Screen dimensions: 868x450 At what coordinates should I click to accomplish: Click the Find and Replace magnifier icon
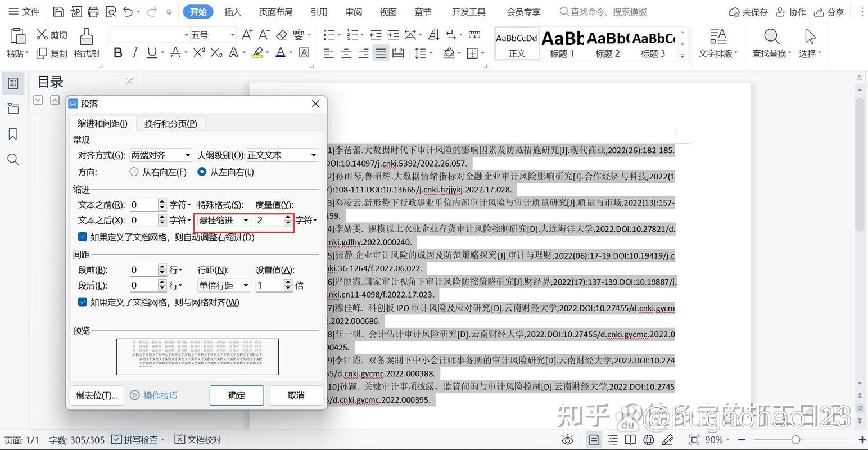[771, 37]
